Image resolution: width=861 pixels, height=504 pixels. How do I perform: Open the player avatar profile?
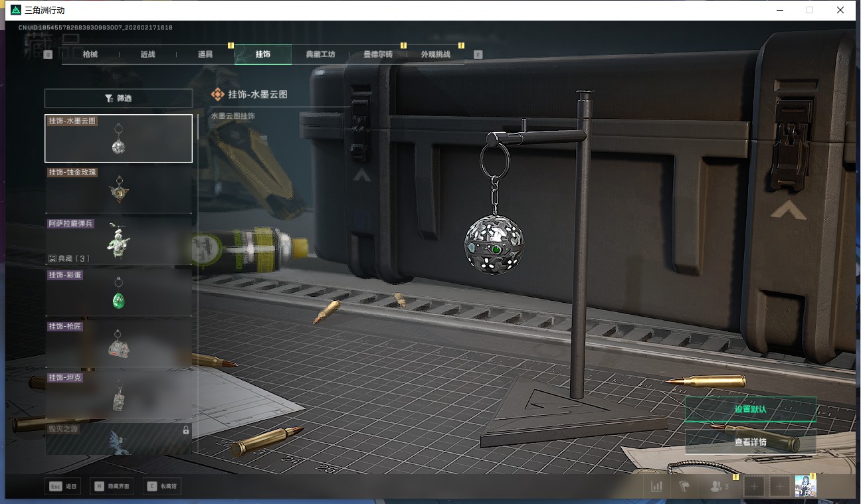click(x=805, y=487)
